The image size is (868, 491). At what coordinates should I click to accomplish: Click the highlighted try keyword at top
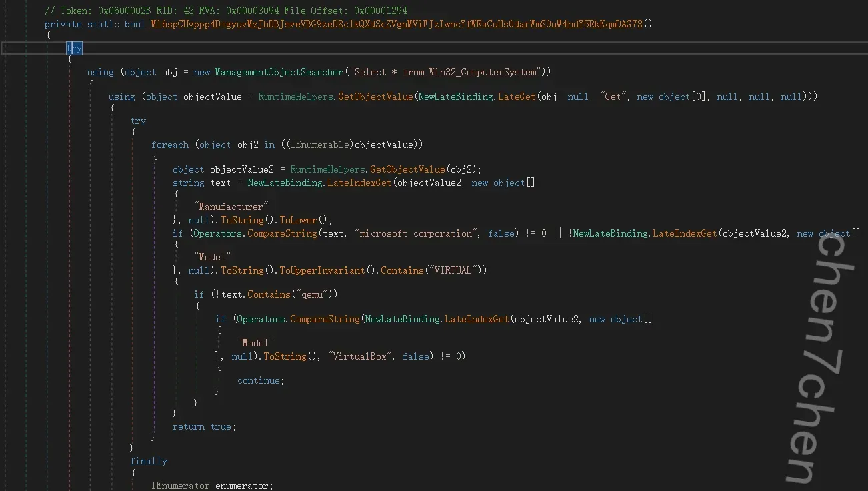coord(74,49)
